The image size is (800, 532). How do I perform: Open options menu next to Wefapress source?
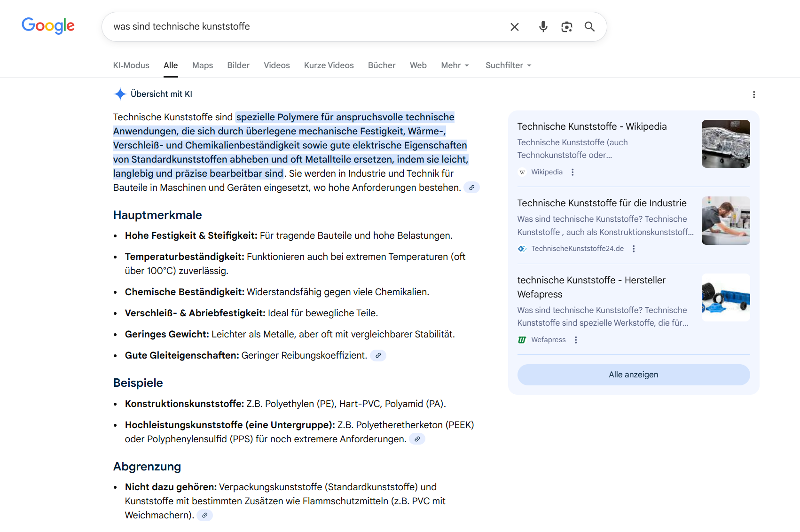[x=576, y=340]
